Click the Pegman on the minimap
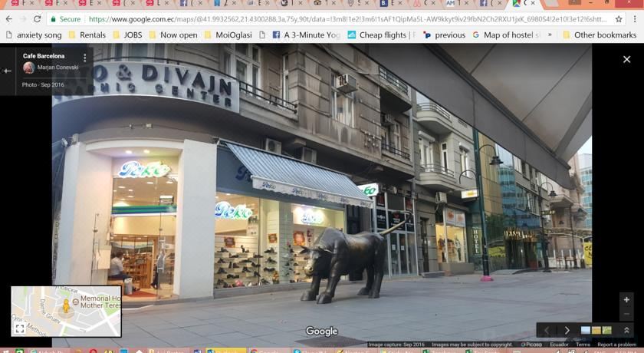Viewport: 644px width, 353px height. click(66, 307)
